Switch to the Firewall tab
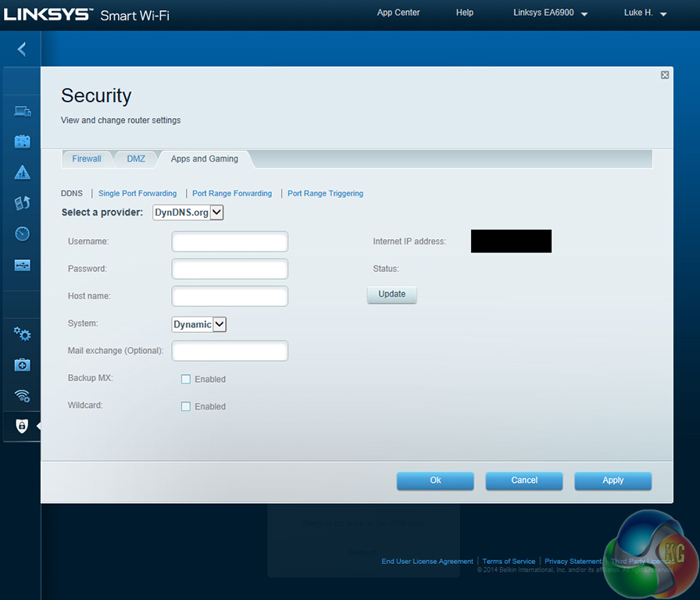The height and width of the screenshot is (600, 700). coord(87,159)
